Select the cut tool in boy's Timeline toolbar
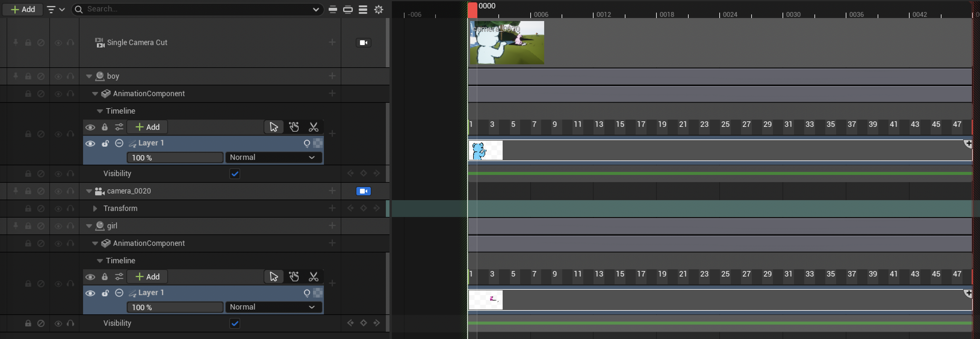 tap(313, 127)
